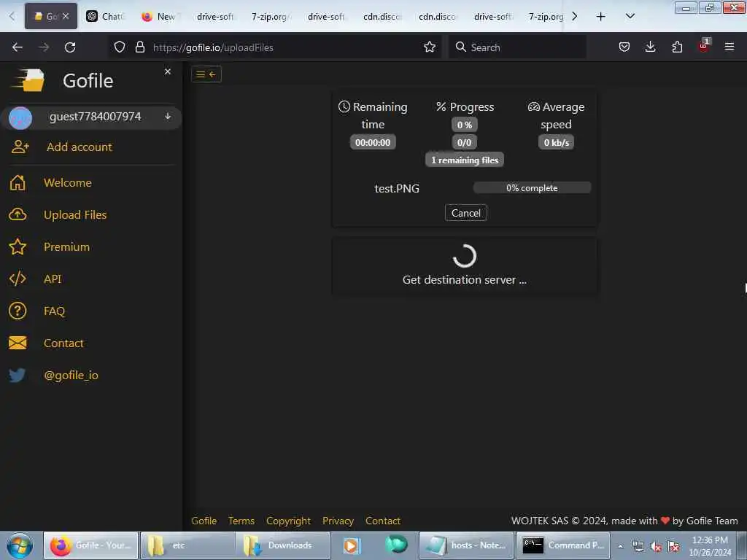Screen dimensions: 747x560
Task: Click the FAQ question mark icon
Action: pyautogui.click(x=18, y=311)
